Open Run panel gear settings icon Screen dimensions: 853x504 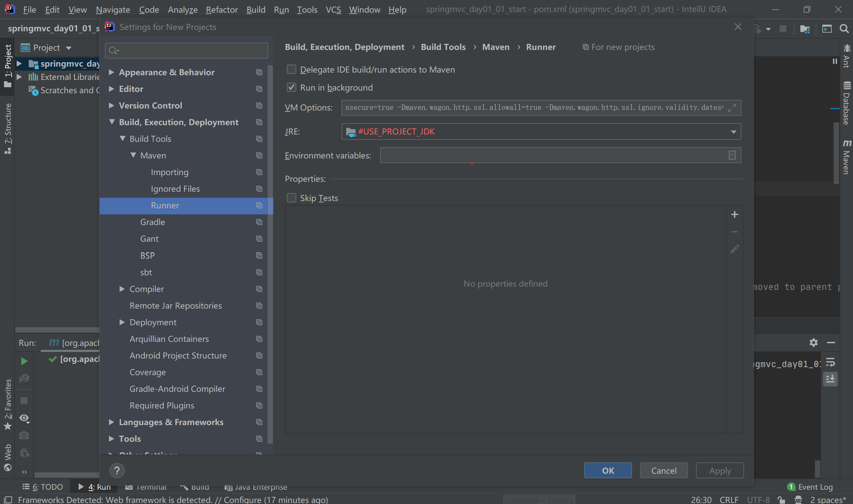(x=813, y=342)
